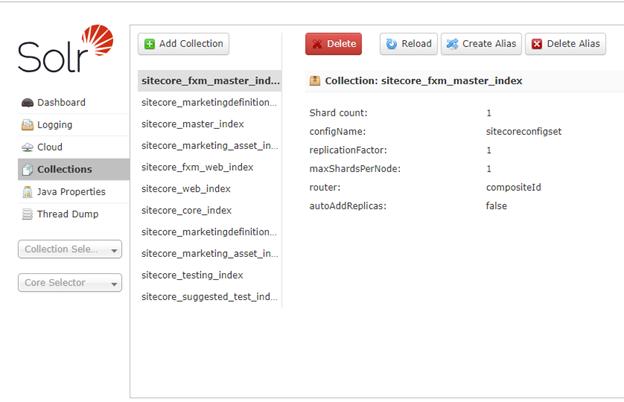Select Collections in the sidebar
This screenshot has width=624, height=402.
tap(74, 170)
